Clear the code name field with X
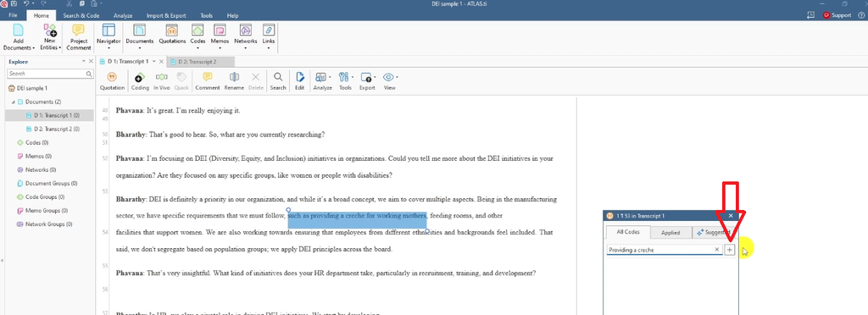Image resolution: width=868 pixels, height=315 pixels. 717,250
